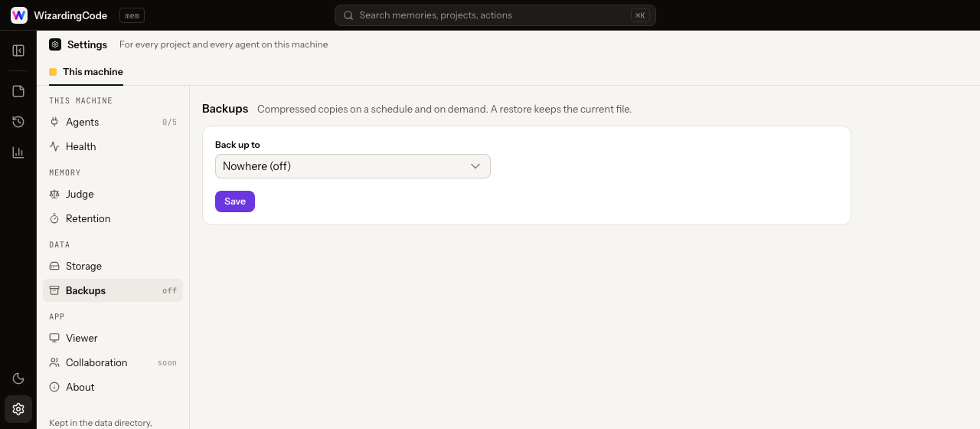Open the Back up to dropdown

pos(353,166)
